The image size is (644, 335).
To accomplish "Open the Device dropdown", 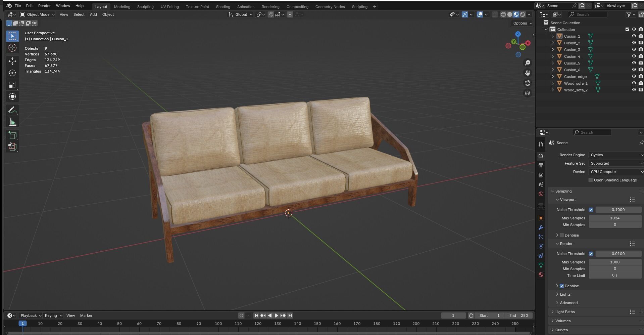I will point(616,172).
